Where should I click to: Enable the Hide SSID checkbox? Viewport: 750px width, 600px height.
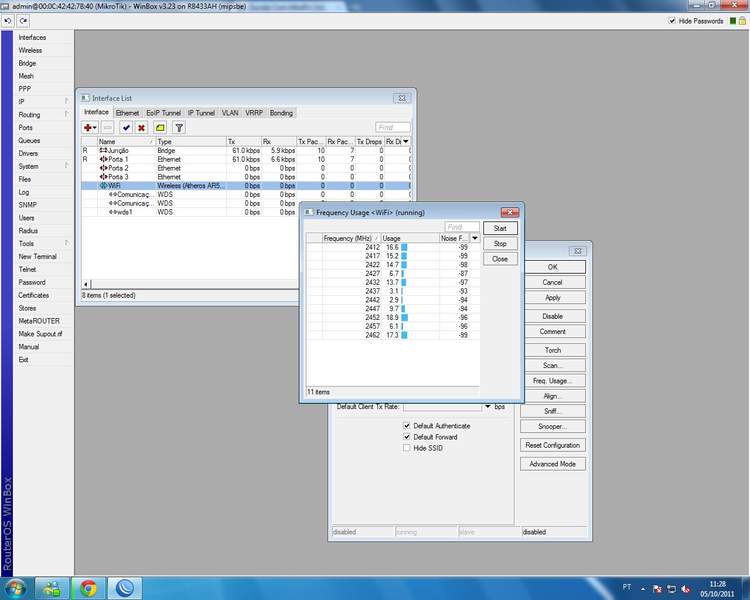[407, 448]
